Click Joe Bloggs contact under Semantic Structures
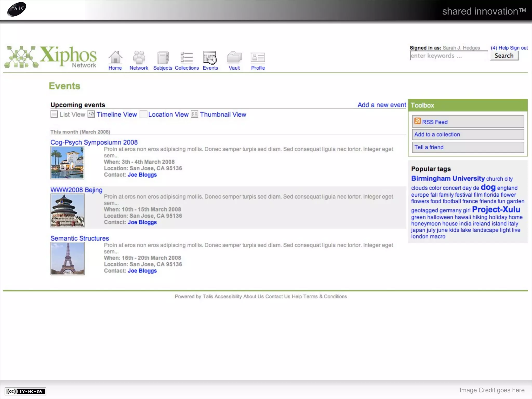Image resolution: width=532 pixels, height=399 pixels. (x=142, y=271)
